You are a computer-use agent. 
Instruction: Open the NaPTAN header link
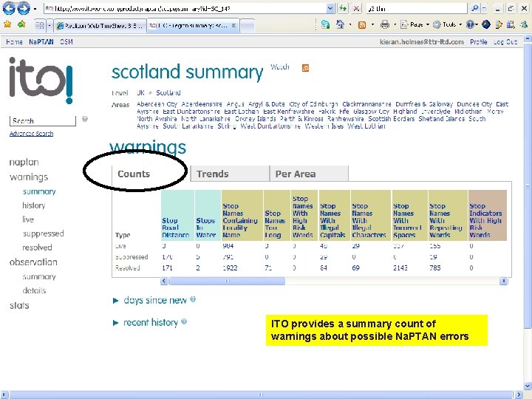[x=41, y=41]
